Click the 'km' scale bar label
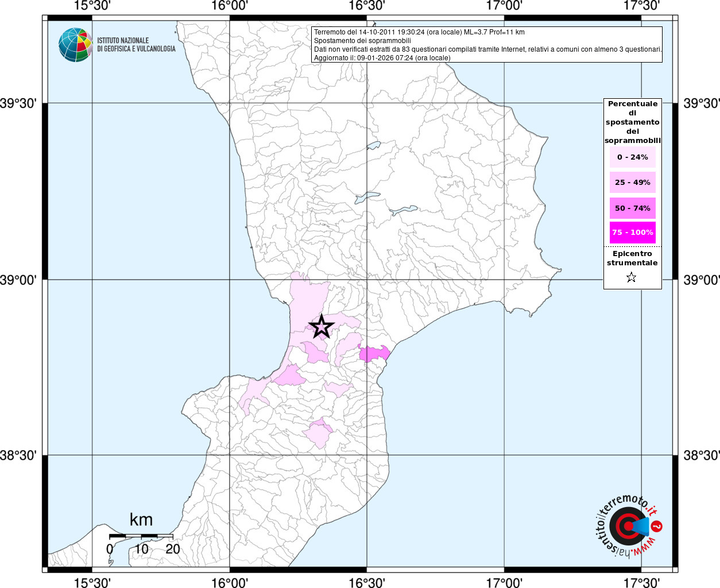The image size is (720, 588). tap(141, 520)
